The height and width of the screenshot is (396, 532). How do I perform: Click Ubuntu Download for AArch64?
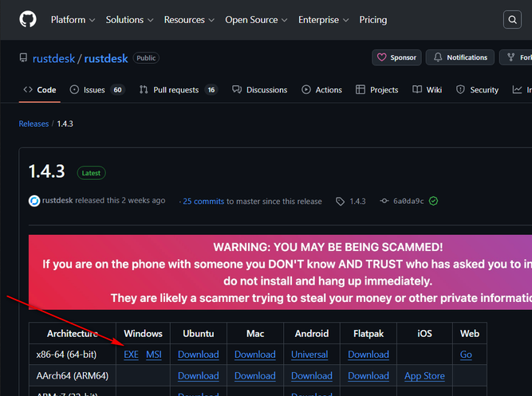point(198,376)
